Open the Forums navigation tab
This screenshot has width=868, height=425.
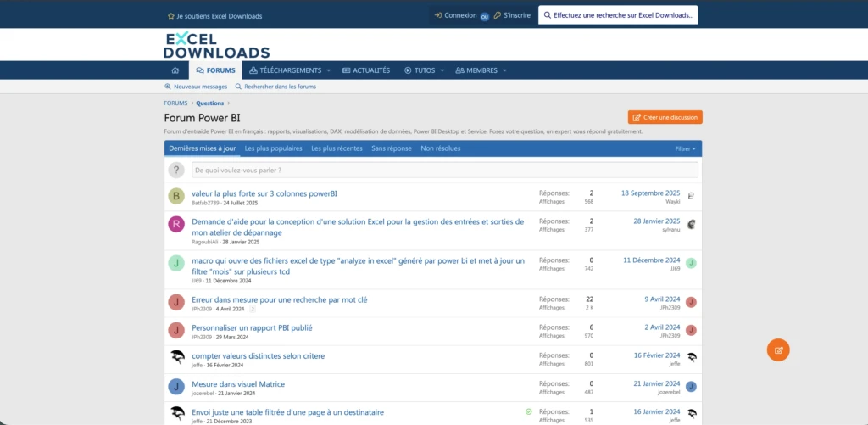tap(215, 70)
